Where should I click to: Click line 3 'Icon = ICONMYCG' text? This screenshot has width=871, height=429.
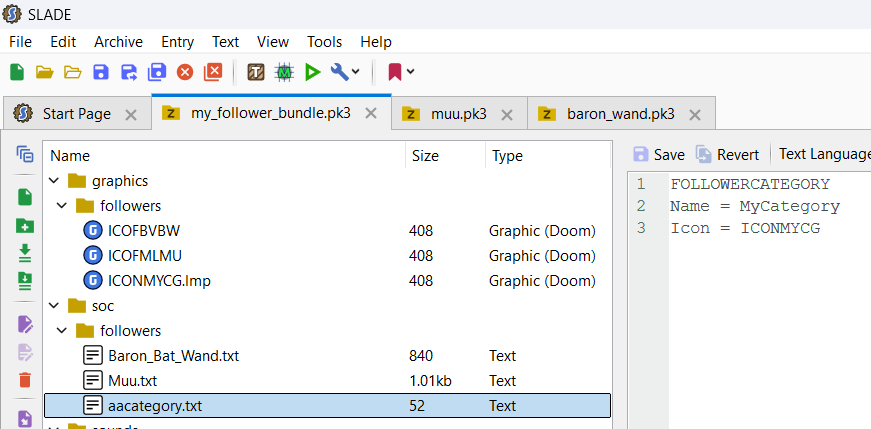pos(745,229)
